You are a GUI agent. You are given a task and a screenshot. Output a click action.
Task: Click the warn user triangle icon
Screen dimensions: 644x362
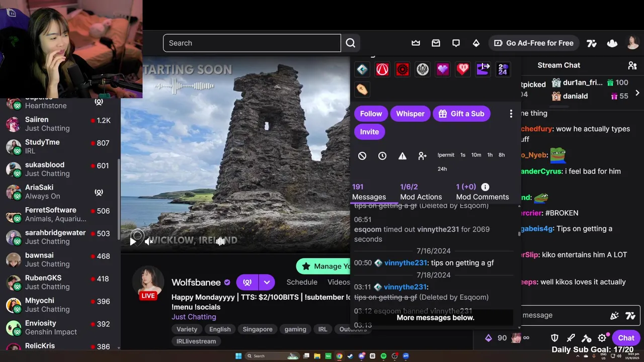point(403,156)
